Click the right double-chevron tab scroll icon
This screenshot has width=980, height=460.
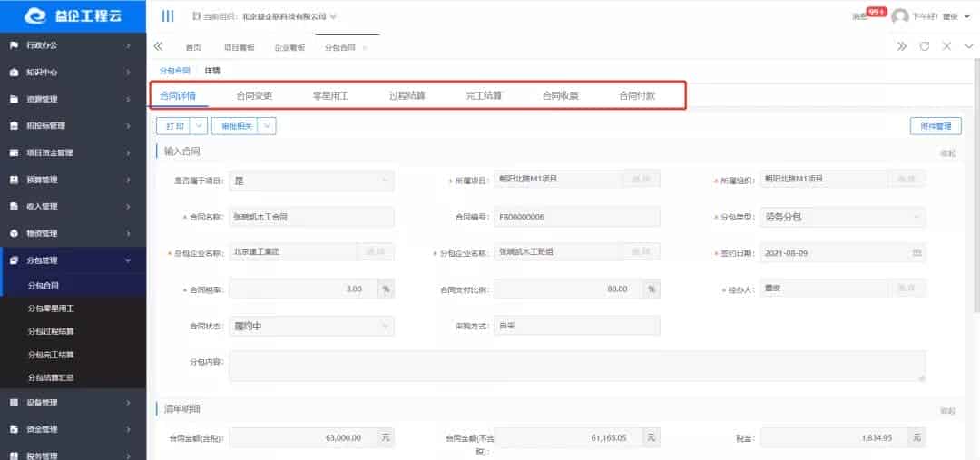coord(901,46)
